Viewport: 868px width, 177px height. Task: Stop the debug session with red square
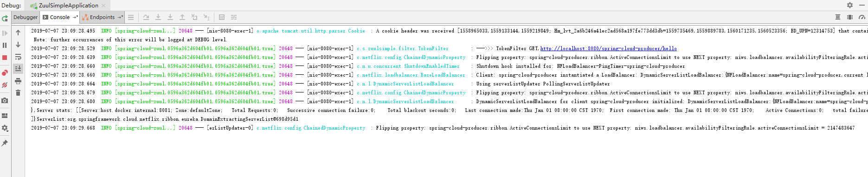[5, 58]
